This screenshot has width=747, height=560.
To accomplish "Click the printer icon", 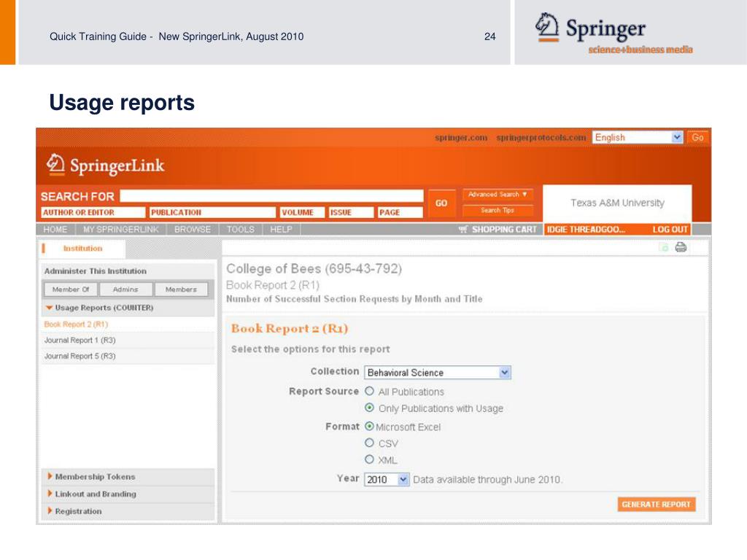I will coord(681,247).
